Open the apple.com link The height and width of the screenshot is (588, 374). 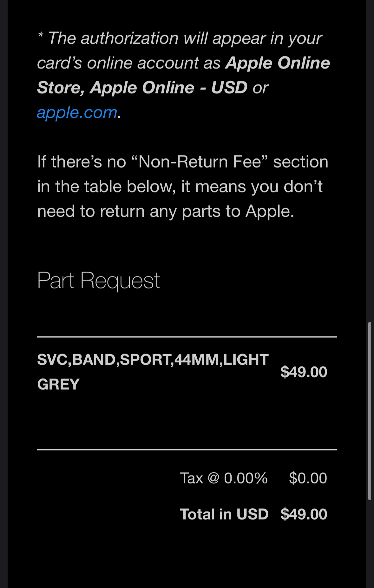[77, 112]
